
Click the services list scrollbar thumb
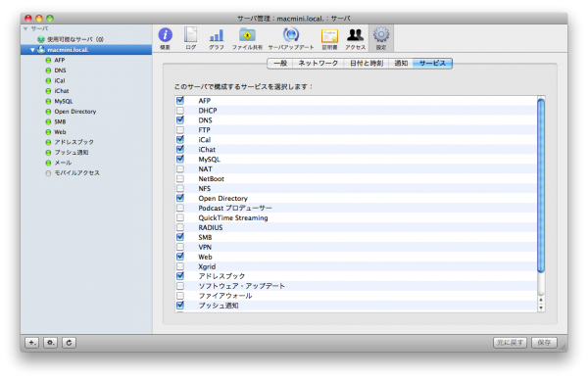point(541,185)
